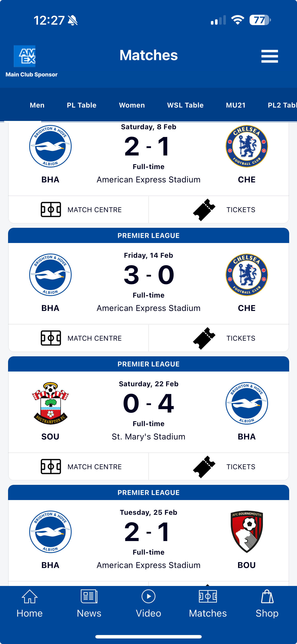
Task: Tap the Amex Main Club Sponsor logo
Action: pyautogui.click(x=24, y=56)
